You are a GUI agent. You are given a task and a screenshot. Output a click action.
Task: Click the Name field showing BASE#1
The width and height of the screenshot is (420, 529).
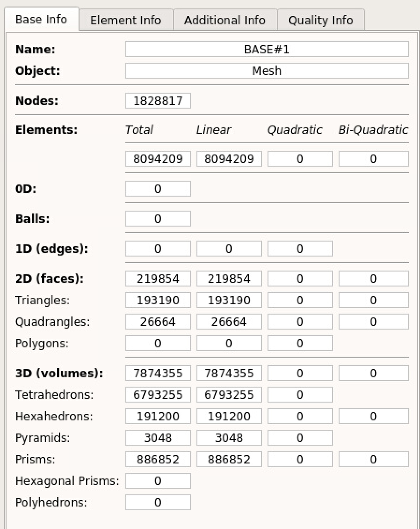[267, 49]
